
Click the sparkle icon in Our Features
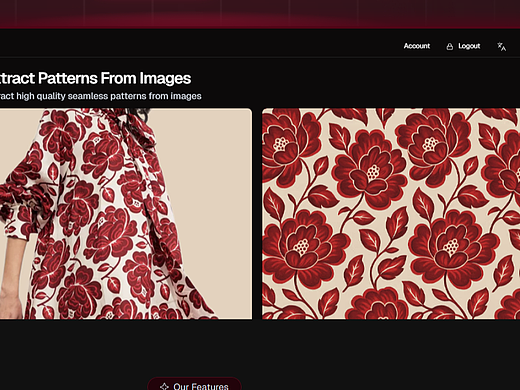pos(164,387)
